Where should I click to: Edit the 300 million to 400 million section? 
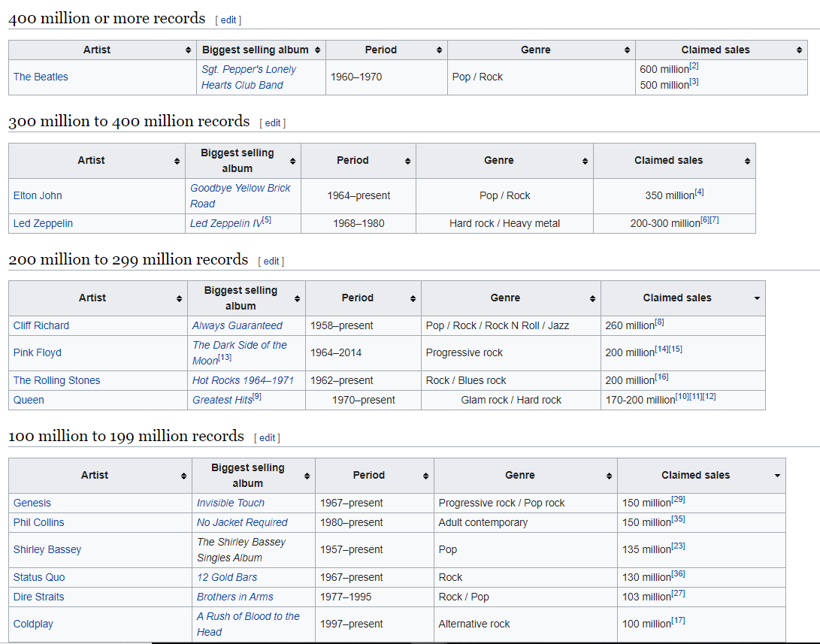point(273,123)
